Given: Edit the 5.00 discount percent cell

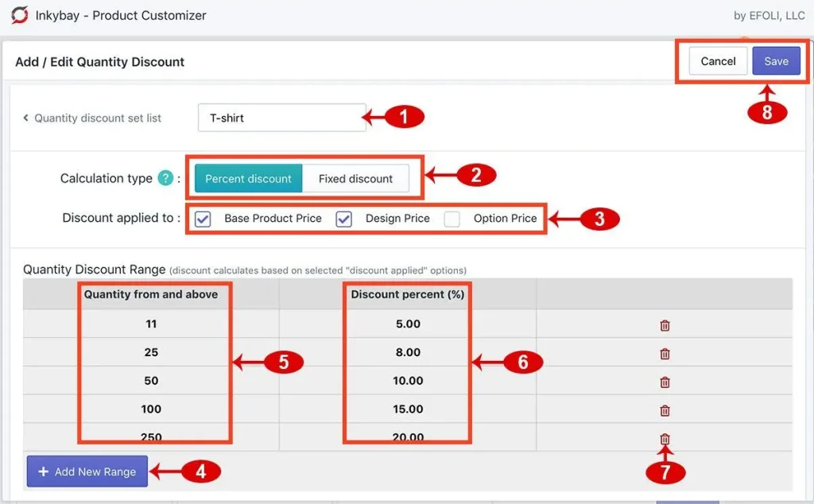Looking at the screenshot, I should click(x=406, y=325).
